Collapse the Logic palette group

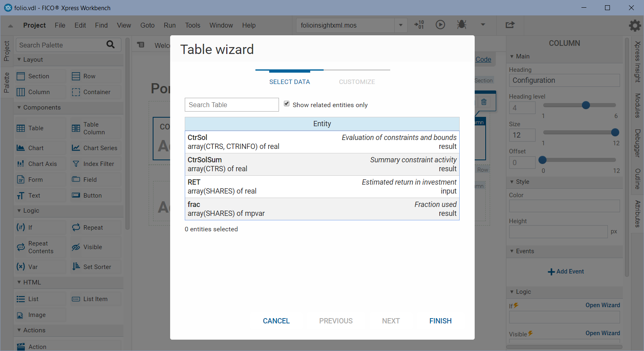(19, 210)
